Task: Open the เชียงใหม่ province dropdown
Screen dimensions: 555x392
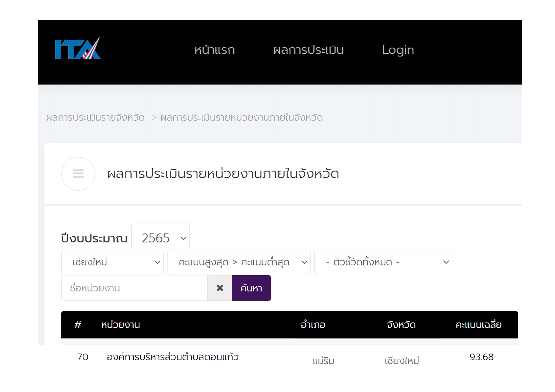Action: click(x=112, y=262)
